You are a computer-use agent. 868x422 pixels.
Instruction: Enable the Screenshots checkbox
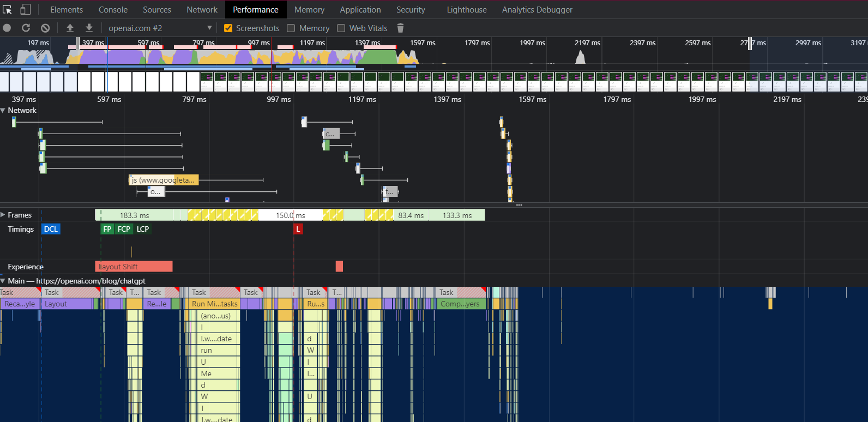(228, 28)
